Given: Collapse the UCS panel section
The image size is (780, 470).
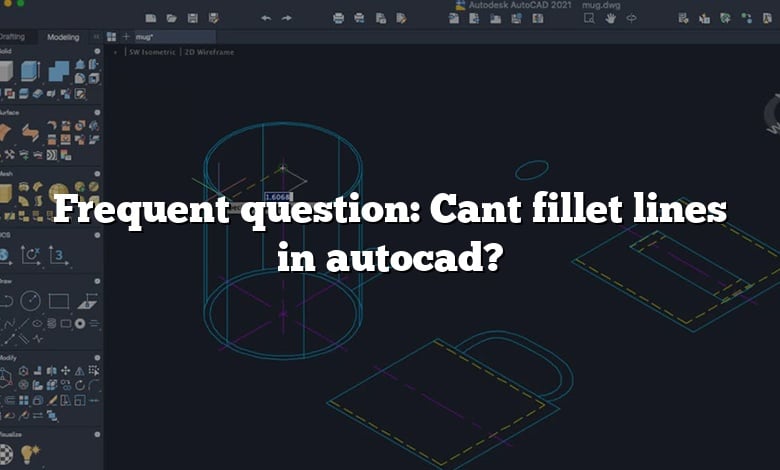Looking at the screenshot, I should (x=98, y=235).
